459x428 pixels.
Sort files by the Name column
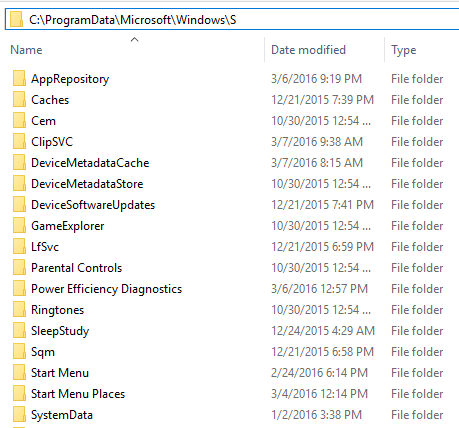coord(26,50)
